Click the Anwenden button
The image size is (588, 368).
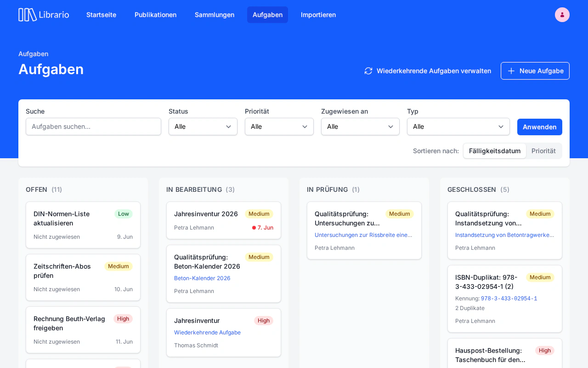(x=540, y=127)
